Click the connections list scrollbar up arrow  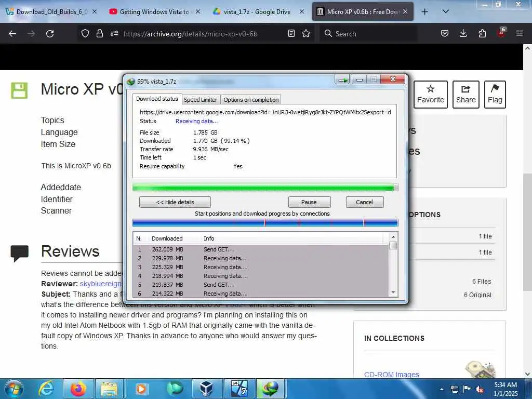393,237
